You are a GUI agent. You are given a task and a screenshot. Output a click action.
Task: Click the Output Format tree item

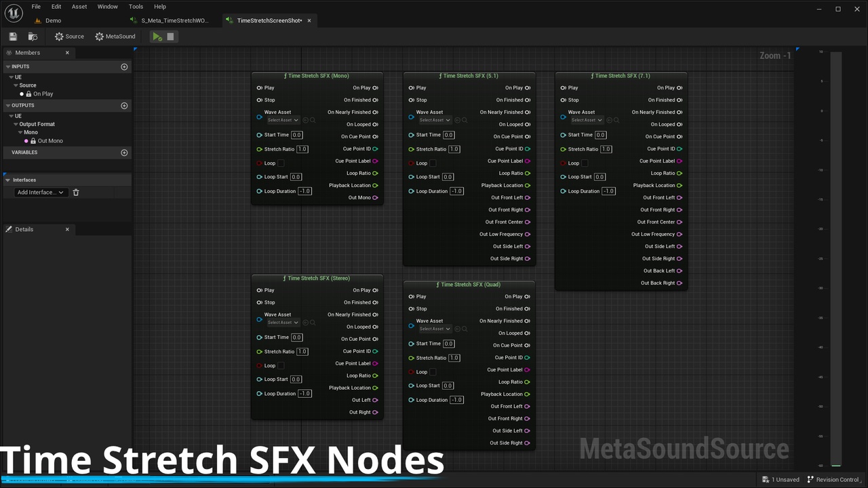(37, 124)
